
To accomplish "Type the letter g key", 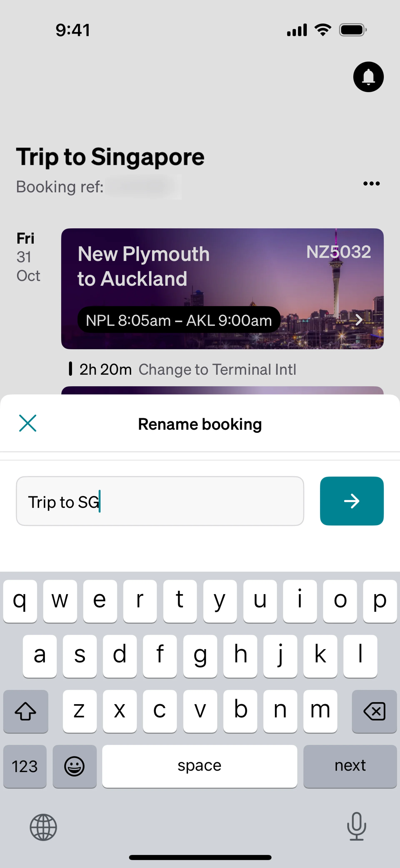I will (x=200, y=656).
